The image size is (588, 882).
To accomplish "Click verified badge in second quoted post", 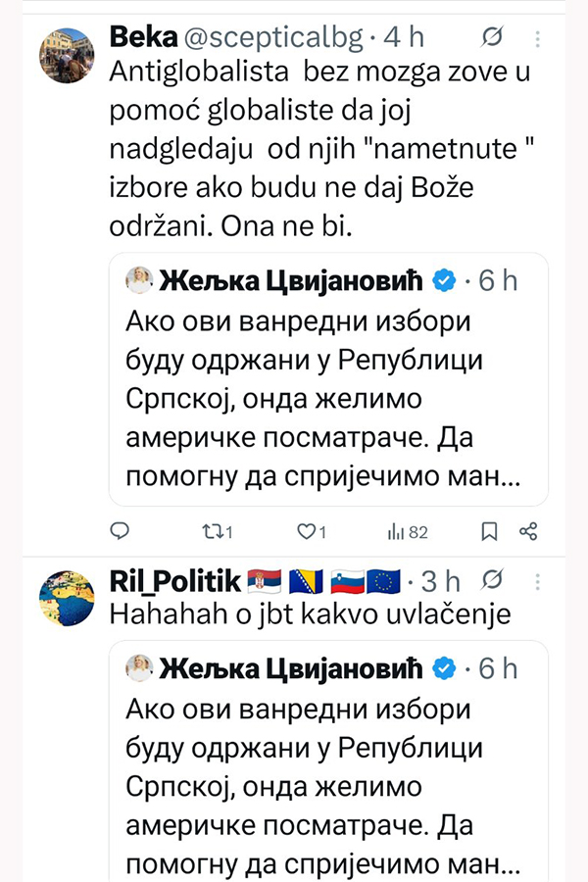I will 444,669.
